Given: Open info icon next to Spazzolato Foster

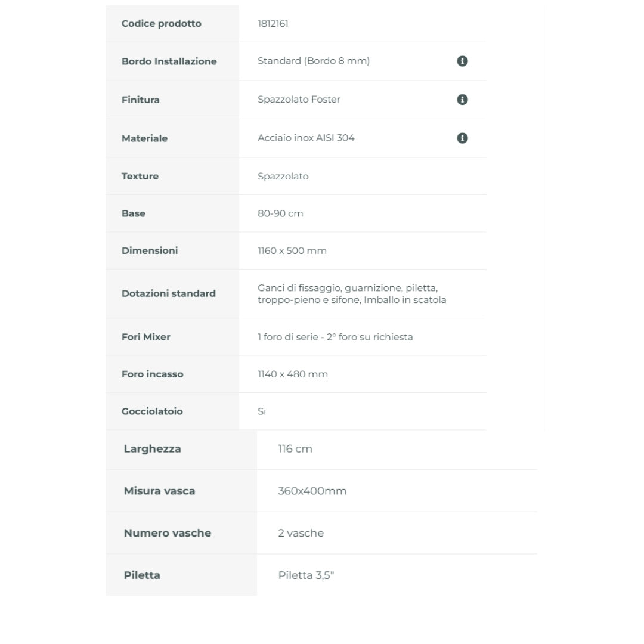Looking at the screenshot, I should pyautogui.click(x=462, y=100).
